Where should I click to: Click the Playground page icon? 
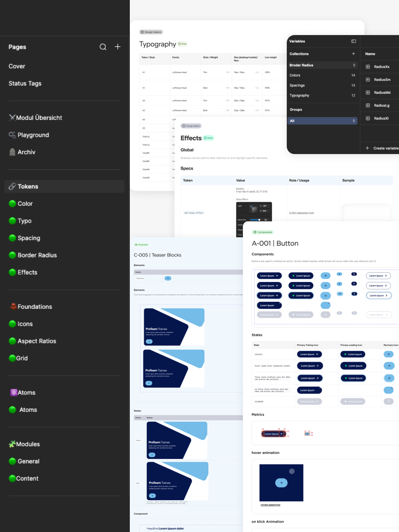click(x=12, y=135)
